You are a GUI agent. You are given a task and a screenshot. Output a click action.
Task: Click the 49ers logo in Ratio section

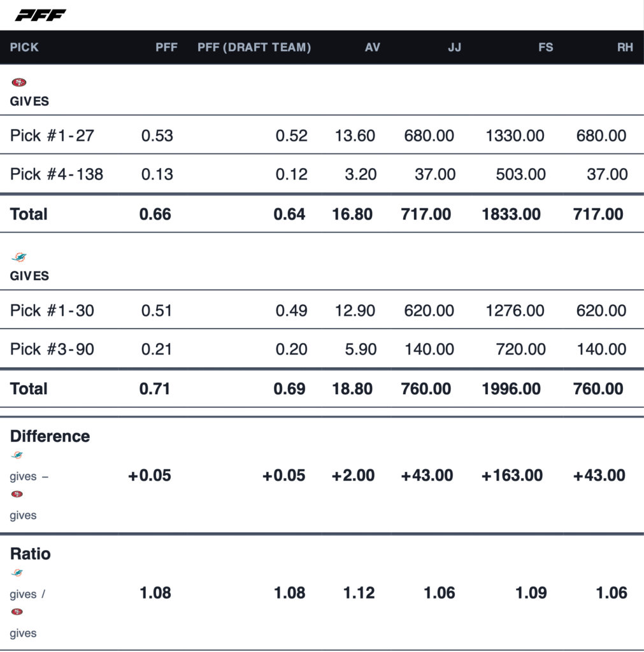(17, 612)
